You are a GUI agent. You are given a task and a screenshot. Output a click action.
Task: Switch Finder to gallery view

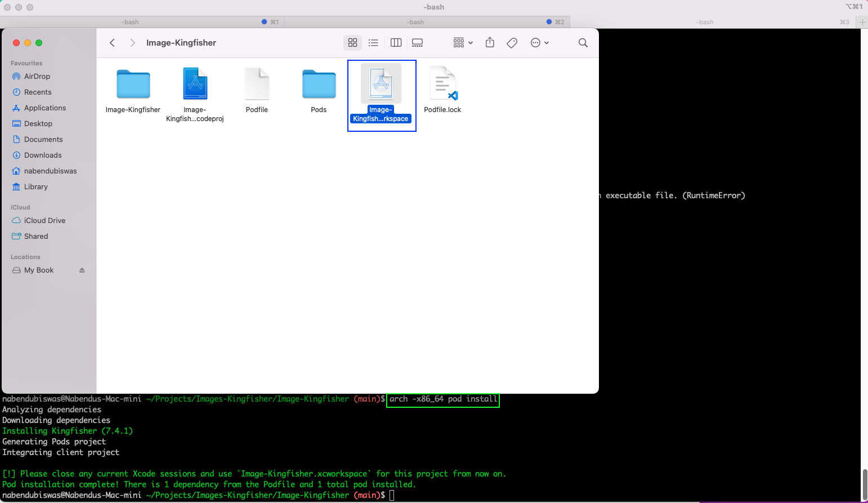coord(417,43)
